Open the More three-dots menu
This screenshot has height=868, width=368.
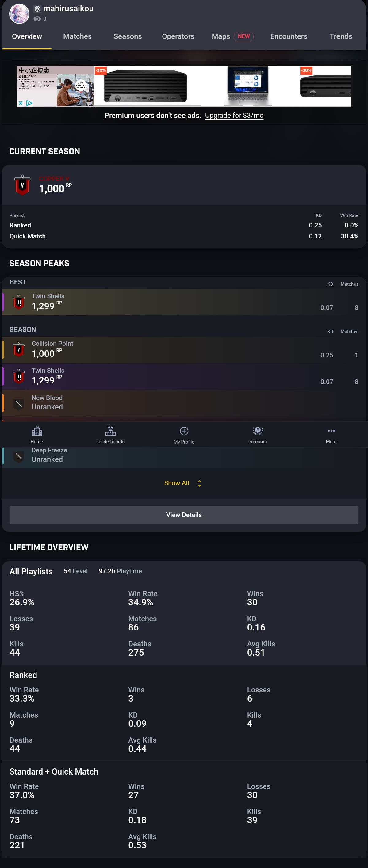(331, 431)
